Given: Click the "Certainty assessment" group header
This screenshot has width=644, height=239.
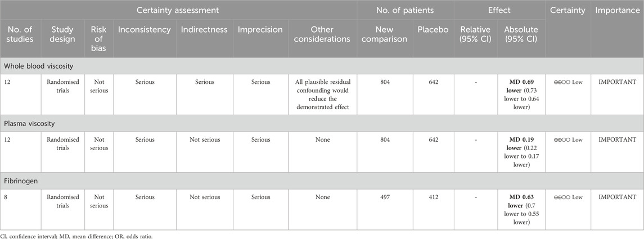Looking at the screenshot, I should click(178, 10).
